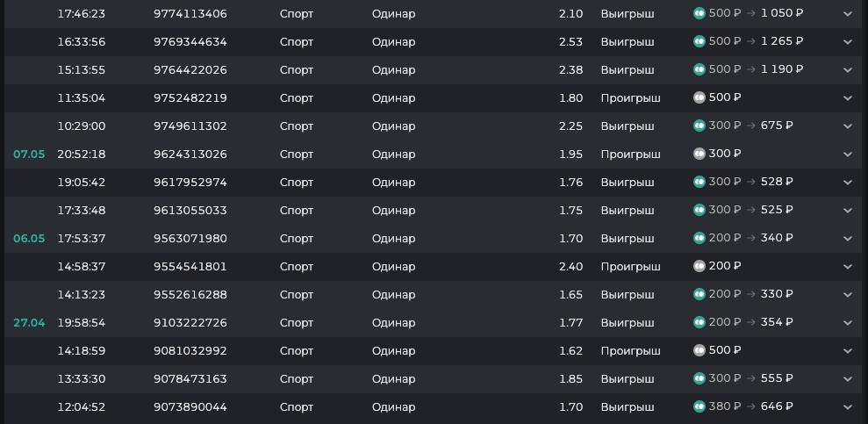Click the green coin icon for bet 9774113406
This screenshot has width=868, height=424.
(x=699, y=13)
